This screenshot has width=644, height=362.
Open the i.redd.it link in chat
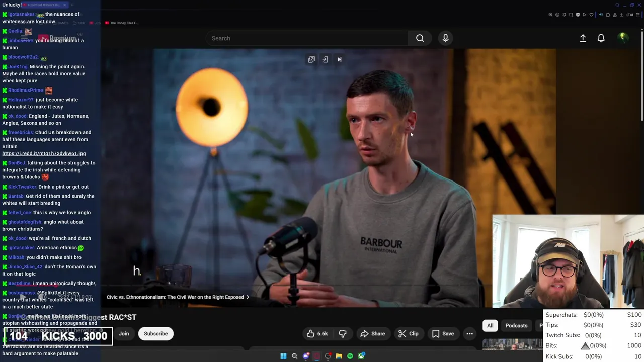[44, 153]
